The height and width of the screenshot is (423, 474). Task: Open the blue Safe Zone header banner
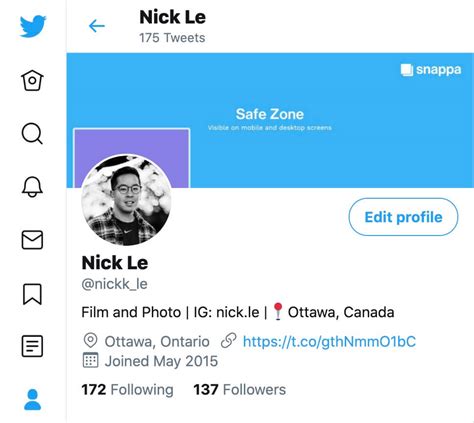270,120
